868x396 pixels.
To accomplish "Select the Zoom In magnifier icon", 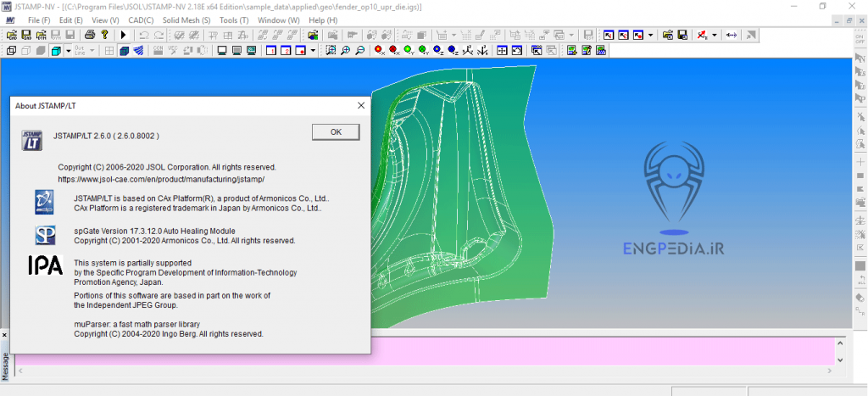I will (x=345, y=51).
